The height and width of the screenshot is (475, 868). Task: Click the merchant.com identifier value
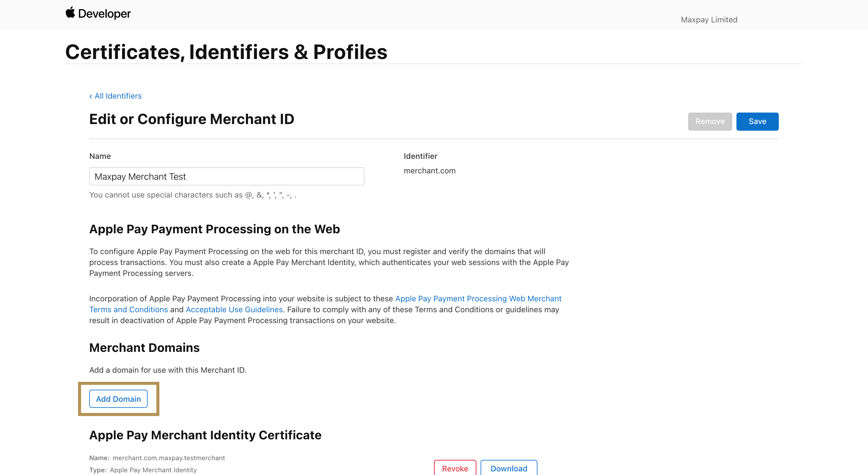[429, 171]
